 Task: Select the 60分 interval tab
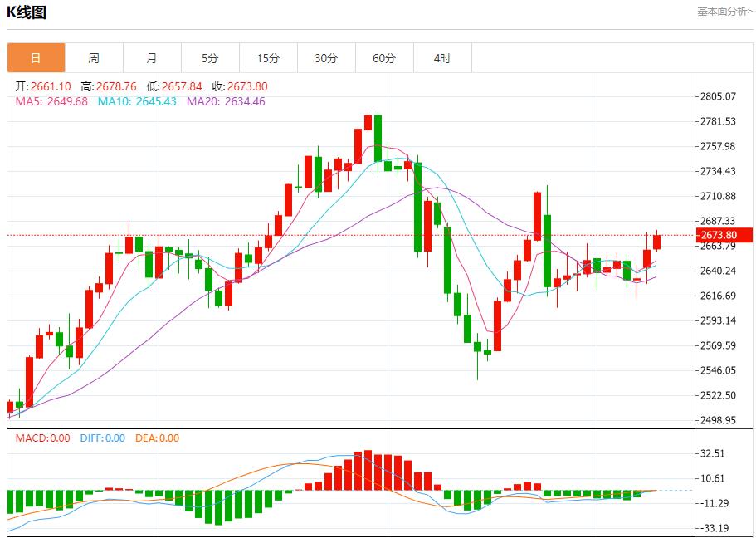(384, 58)
